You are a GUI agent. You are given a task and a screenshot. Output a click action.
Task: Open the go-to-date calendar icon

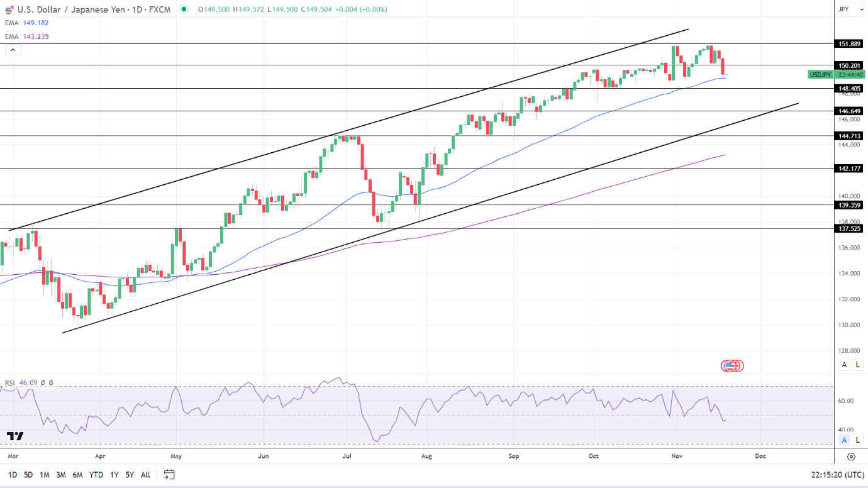pos(169,476)
